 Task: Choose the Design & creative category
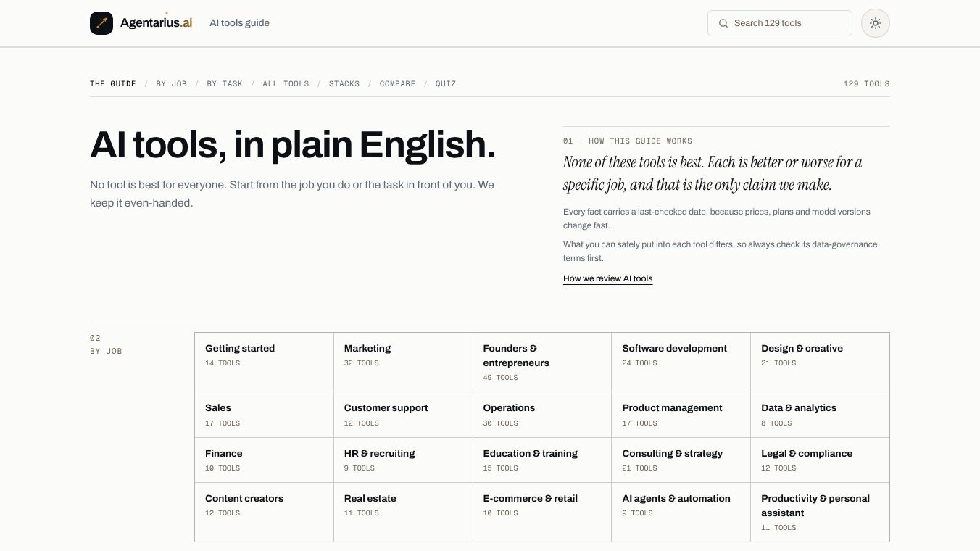820,362
